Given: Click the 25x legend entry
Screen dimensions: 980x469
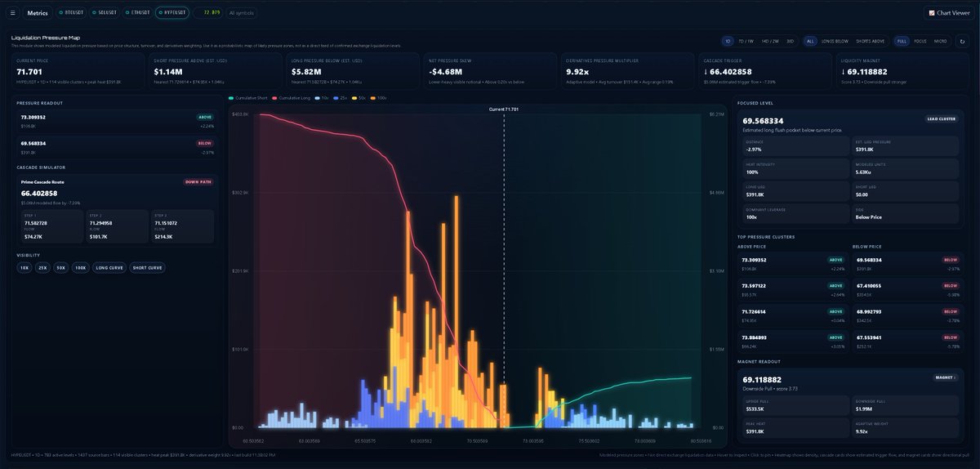Looking at the screenshot, I should 341,97.
